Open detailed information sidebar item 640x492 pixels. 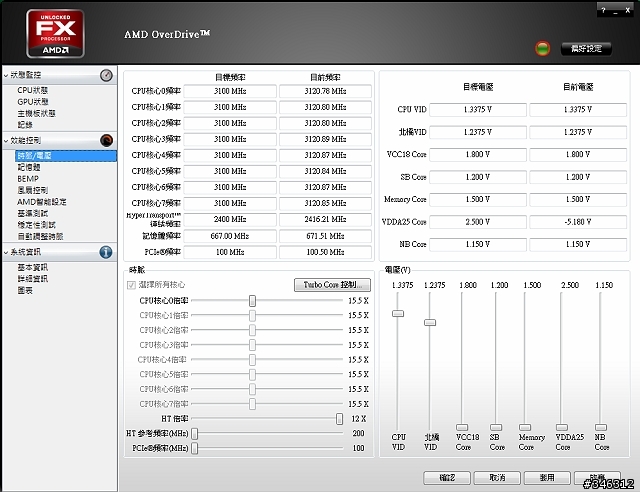pyautogui.click(x=33, y=279)
